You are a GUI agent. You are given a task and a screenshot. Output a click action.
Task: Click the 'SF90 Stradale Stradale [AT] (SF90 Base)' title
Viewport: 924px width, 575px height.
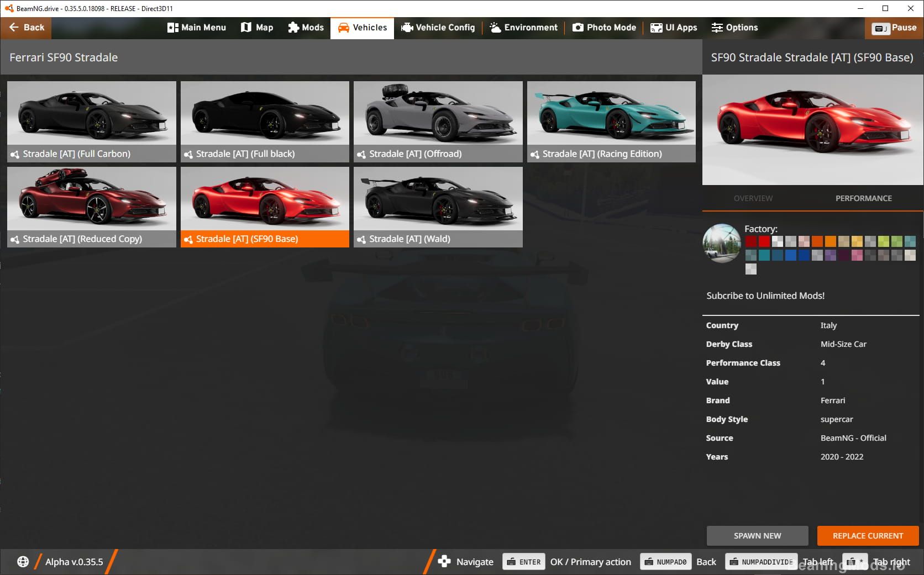pyautogui.click(x=812, y=57)
